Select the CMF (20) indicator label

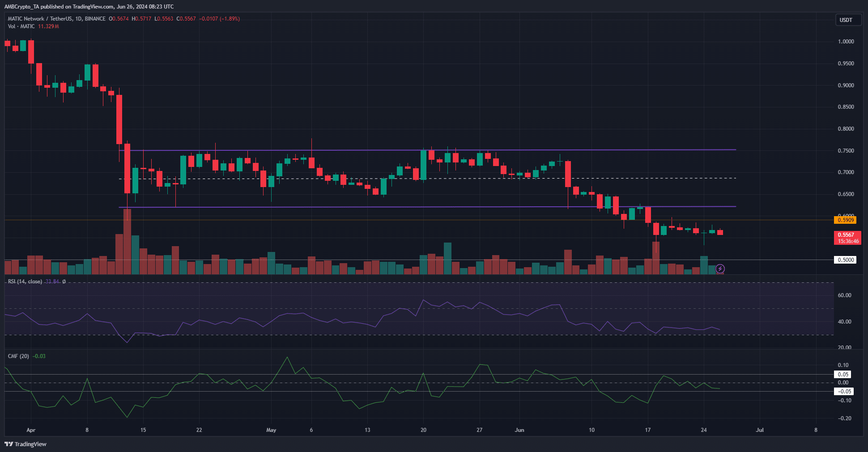18,356
